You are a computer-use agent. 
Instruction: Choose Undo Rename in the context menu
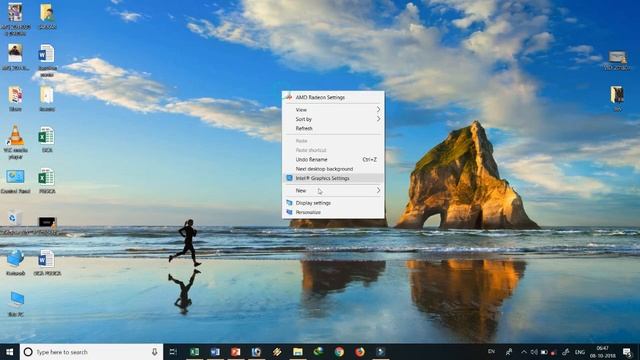point(333,160)
